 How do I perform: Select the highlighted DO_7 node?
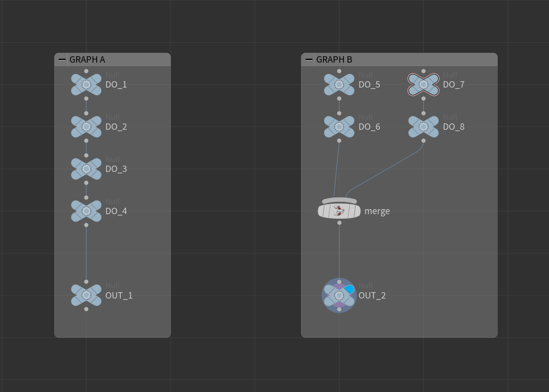[423, 84]
